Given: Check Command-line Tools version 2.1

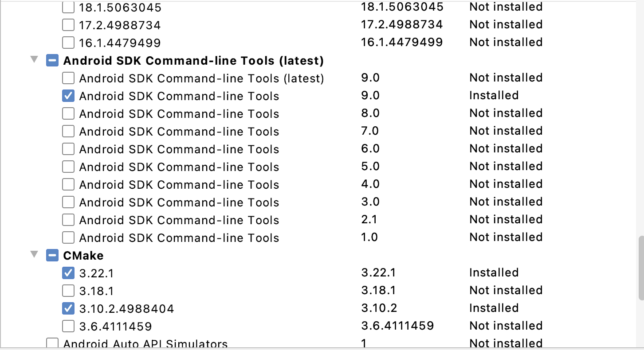Looking at the screenshot, I should tap(68, 220).
